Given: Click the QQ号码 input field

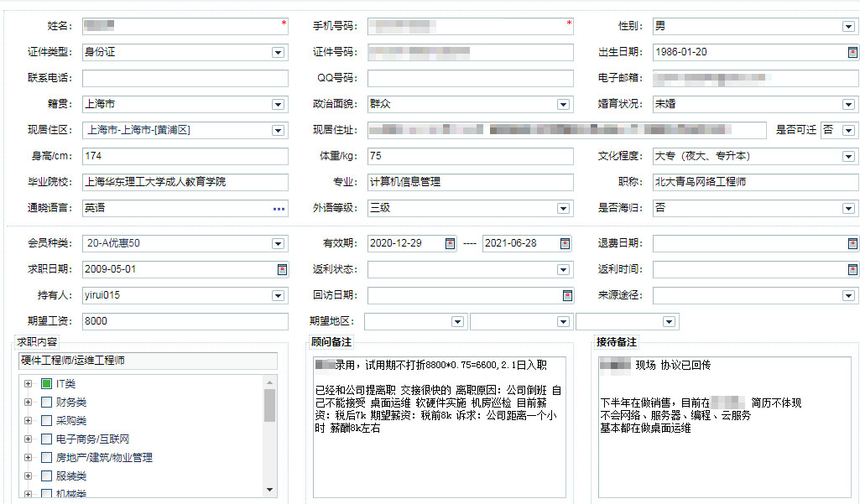Looking at the screenshot, I should click(x=471, y=78).
